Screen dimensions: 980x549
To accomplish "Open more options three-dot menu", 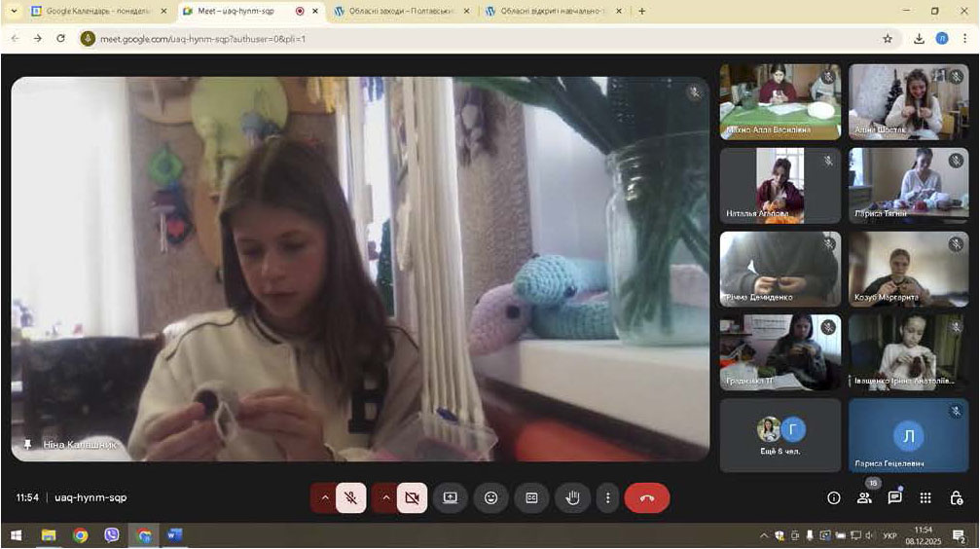I will click(x=608, y=497).
